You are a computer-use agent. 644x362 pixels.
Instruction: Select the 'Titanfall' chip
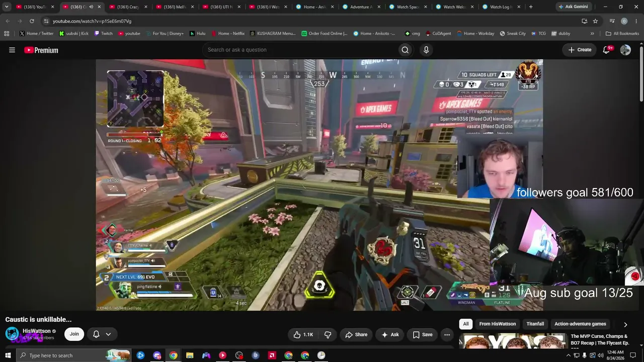point(535,324)
